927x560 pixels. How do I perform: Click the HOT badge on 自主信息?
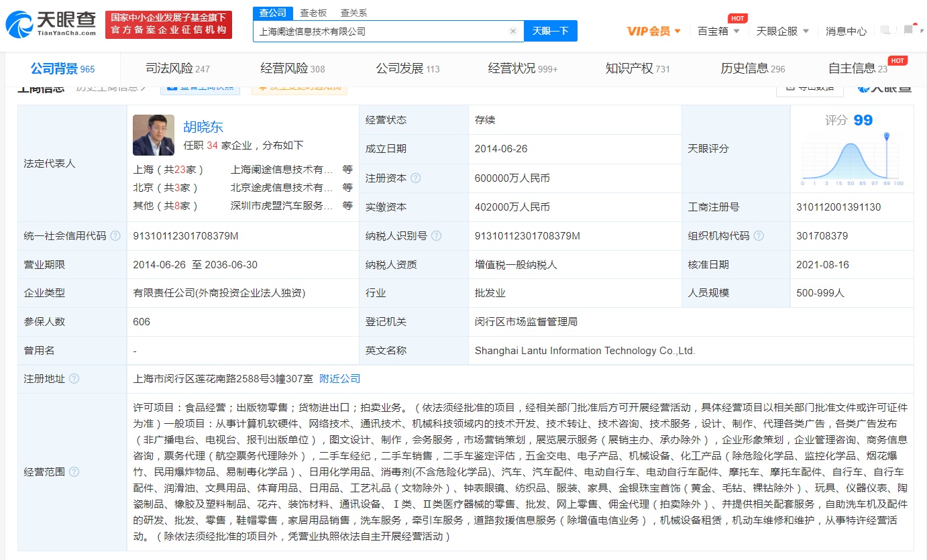(897, 60)
